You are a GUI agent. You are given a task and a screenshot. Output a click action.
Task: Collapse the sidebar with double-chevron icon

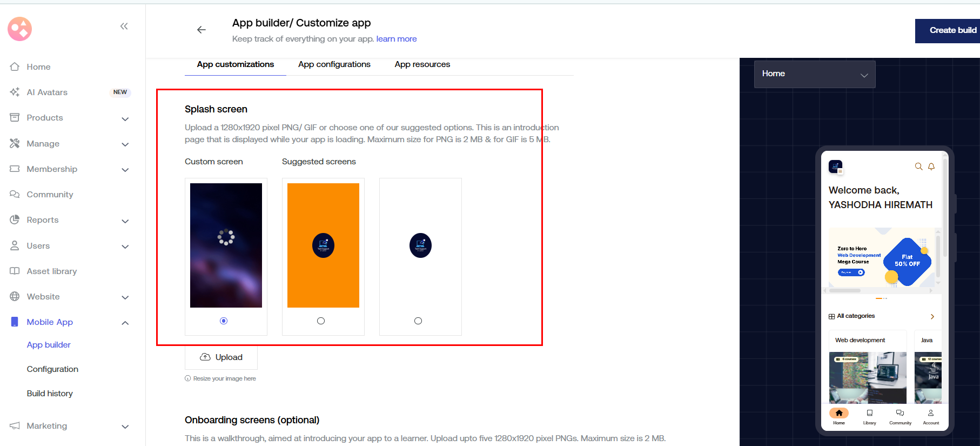click(x=124, y=26)
